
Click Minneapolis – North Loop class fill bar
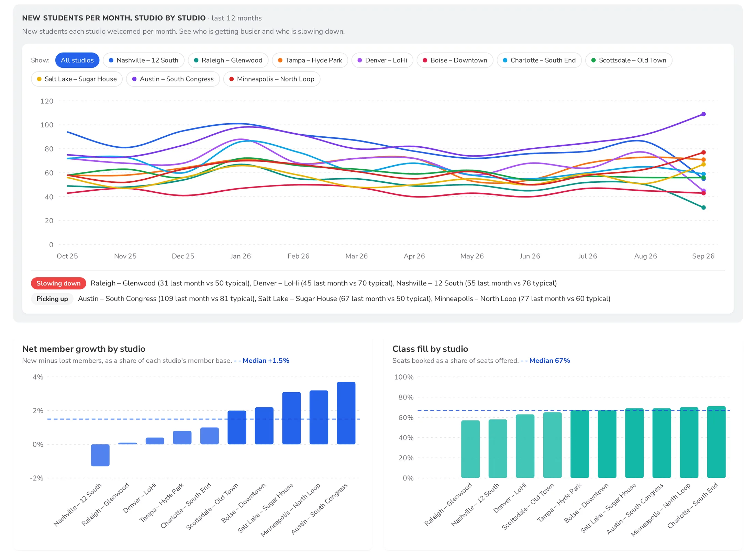(689, 442)
